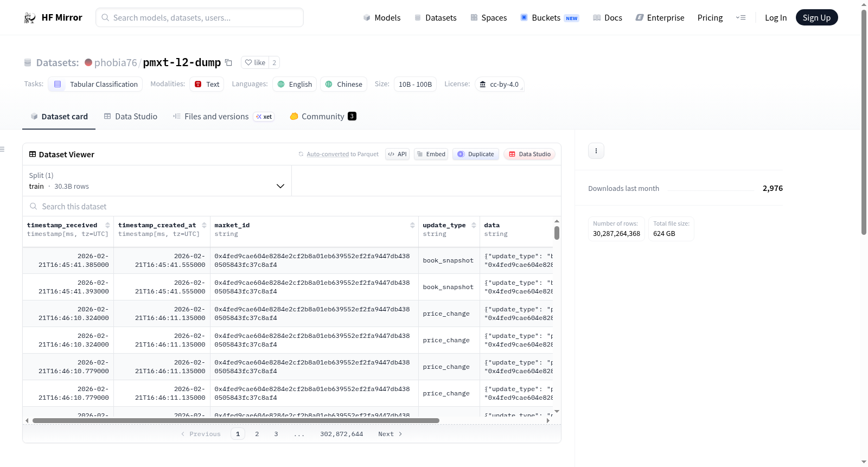Click the HF Mirror logo icon
The width and height of the screenshot is (868, 467).
[x=30, y=18]
